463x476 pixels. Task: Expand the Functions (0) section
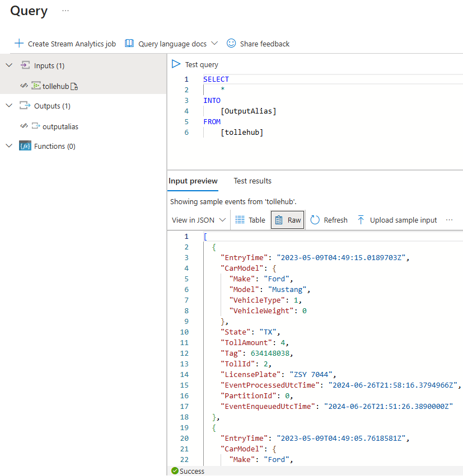8,146
